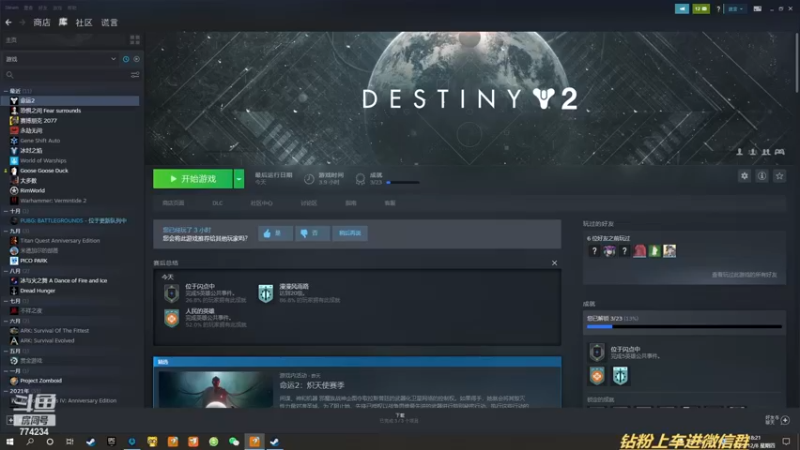Open the help question mark icon
This screenshot has width=800, height=450.
(718, 9)
